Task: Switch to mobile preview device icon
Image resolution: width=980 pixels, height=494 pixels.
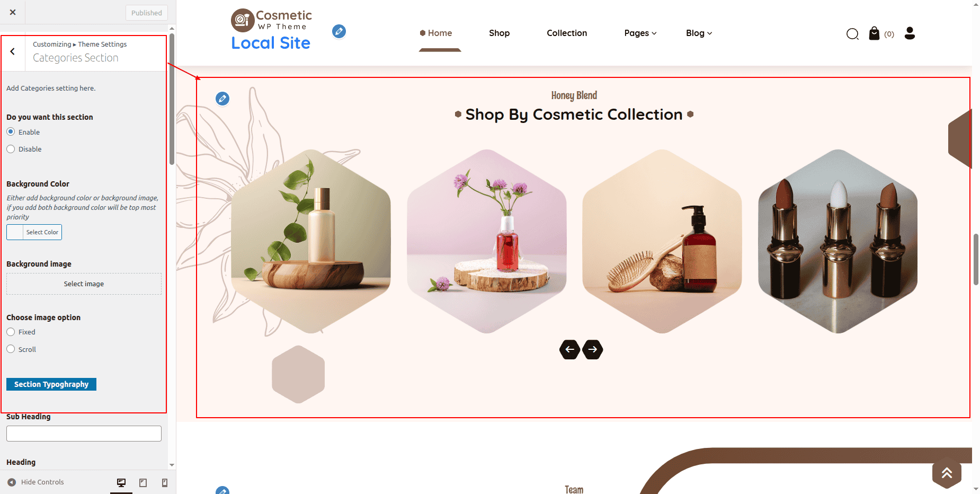Action: (165, 482)
